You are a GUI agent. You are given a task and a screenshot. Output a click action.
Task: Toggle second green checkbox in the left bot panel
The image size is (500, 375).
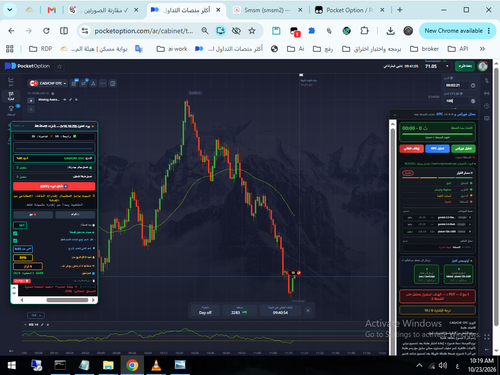[x=15, y=240]
